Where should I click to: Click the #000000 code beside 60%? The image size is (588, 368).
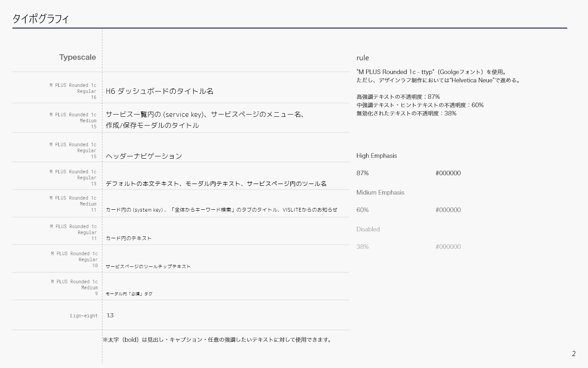click(448, 210)
